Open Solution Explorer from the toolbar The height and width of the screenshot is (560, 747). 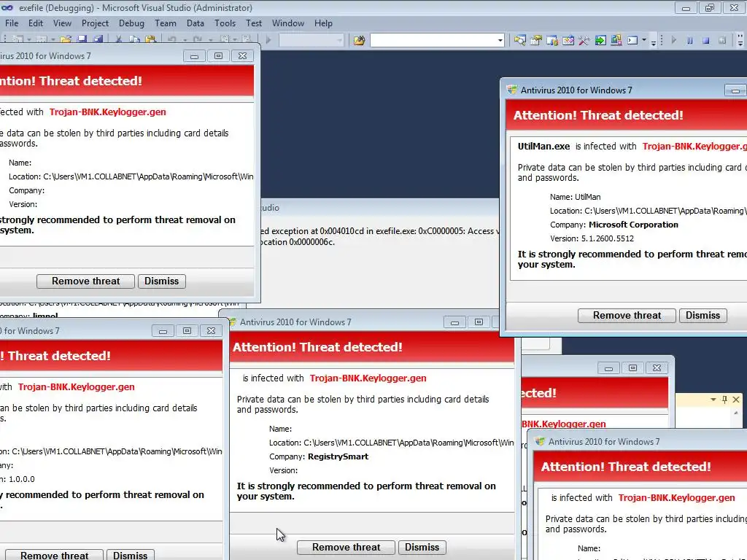519,41
